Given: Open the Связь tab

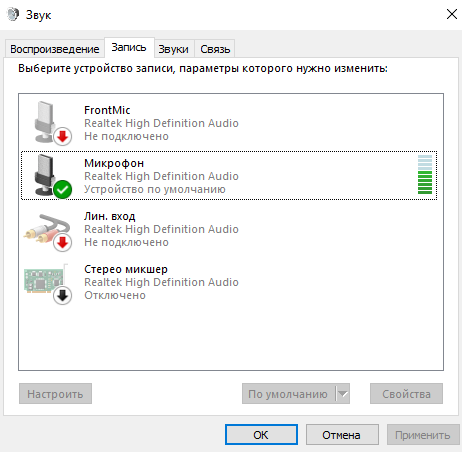Looking at the screenshot, I should 215,49.
